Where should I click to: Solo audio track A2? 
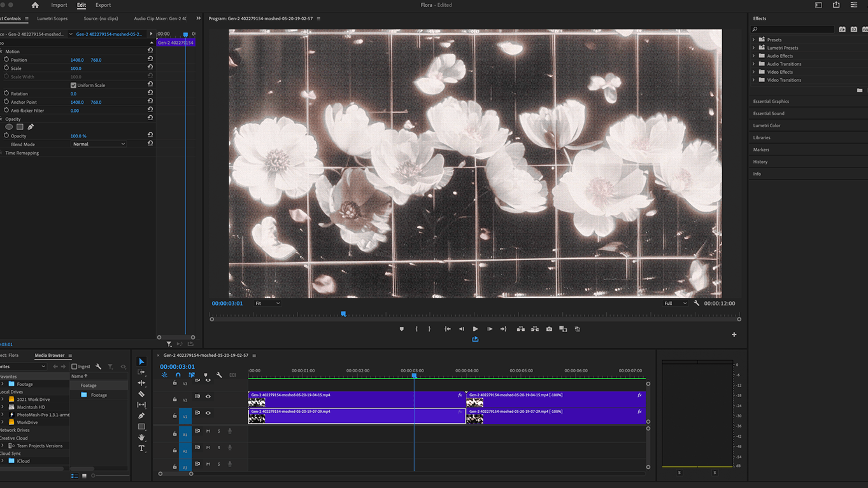coord(219,448)
